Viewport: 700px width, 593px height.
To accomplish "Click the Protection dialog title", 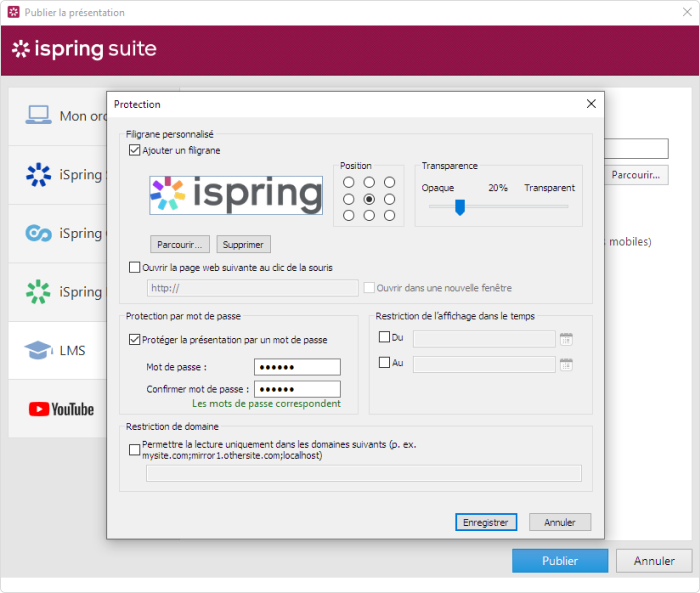I will tap(137, 104).
